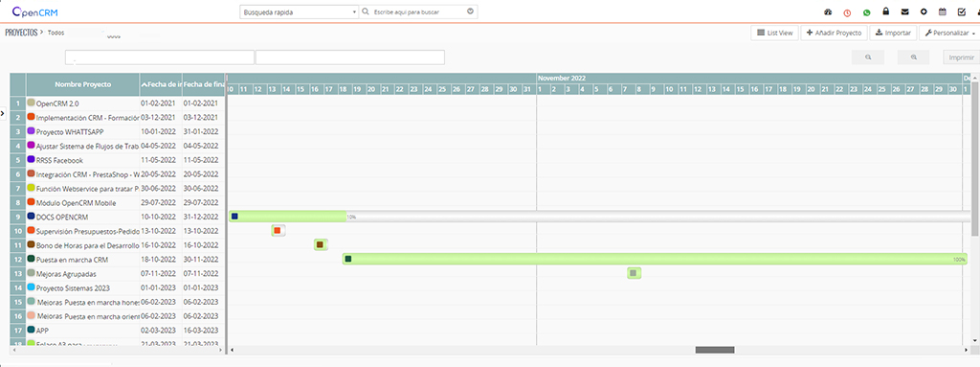Sort by Fecha de inicio column
Screen dimensions: 980x367
click(161, 84)
